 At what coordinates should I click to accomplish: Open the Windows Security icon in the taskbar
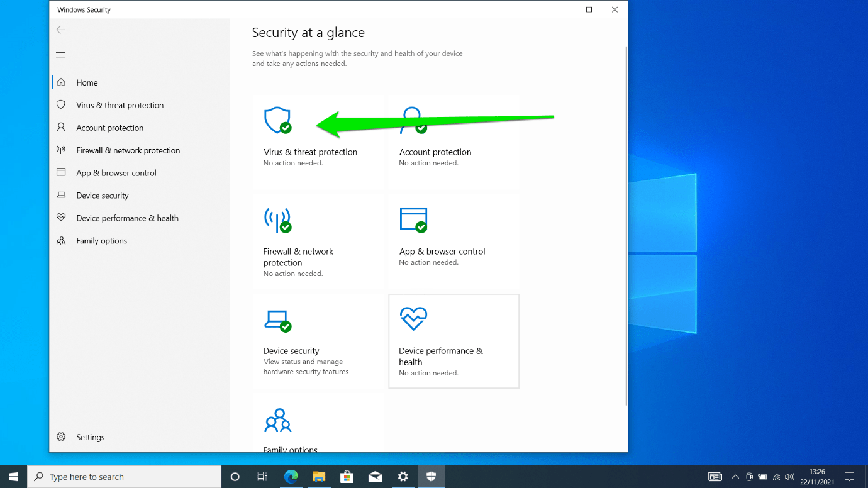[431, 477]
